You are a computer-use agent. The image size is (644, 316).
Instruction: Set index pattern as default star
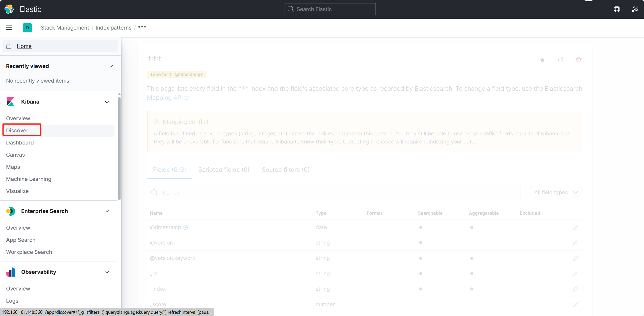point(542,60)
